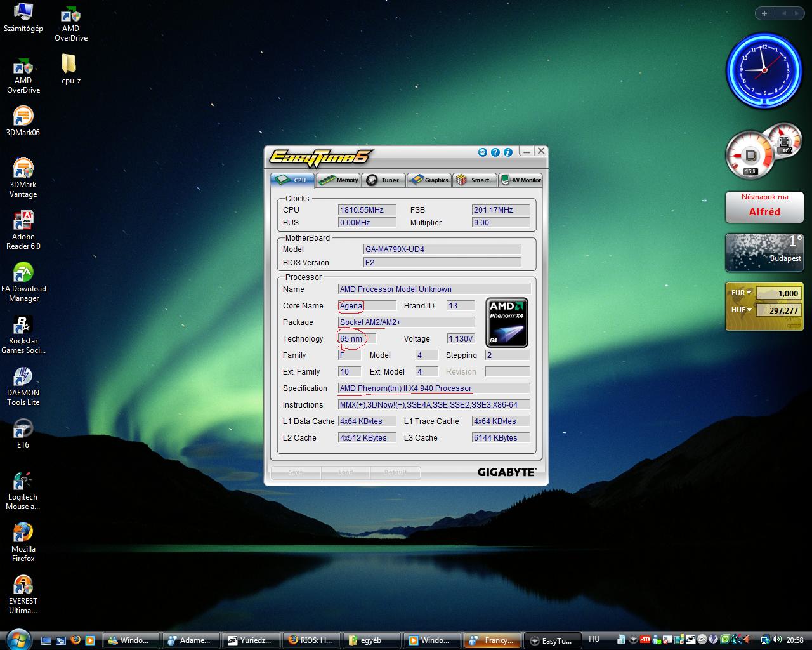Open Adobe Reader 6.0 shortcut
812x650 pixels.
coord(23,230)
